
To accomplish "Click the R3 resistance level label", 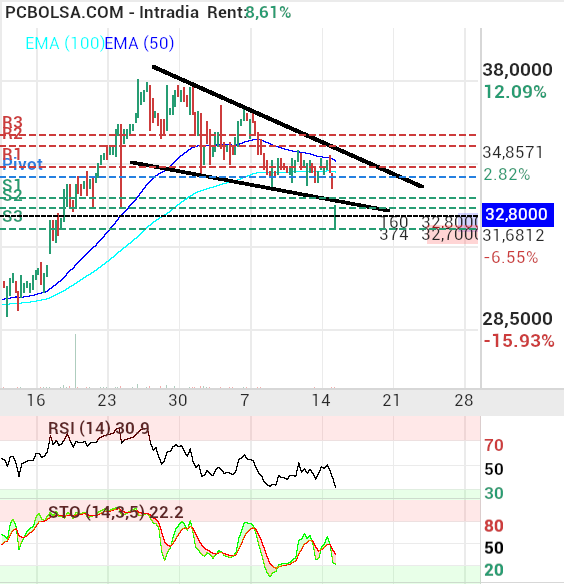I will pyautogui.click(x=12, y=122).
